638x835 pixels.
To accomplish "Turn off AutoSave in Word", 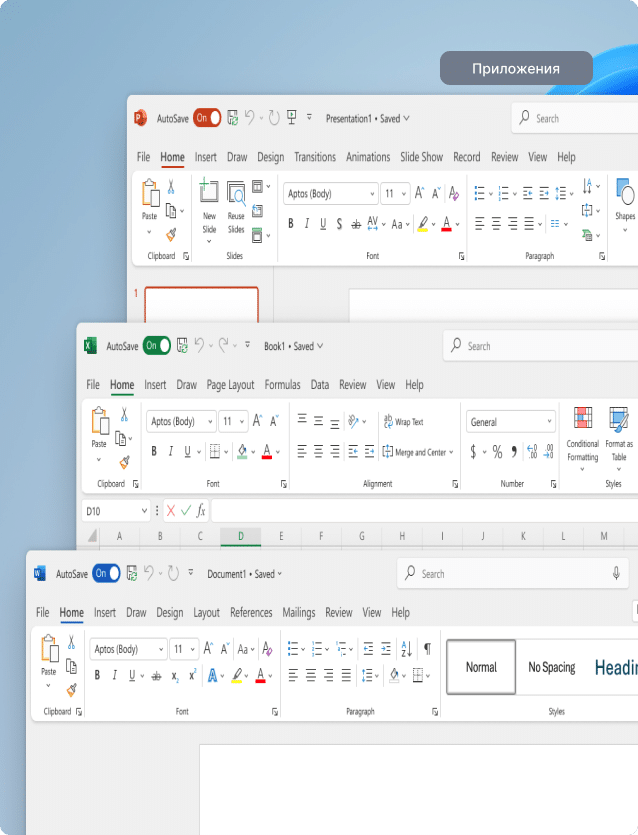I will point(106,574).
